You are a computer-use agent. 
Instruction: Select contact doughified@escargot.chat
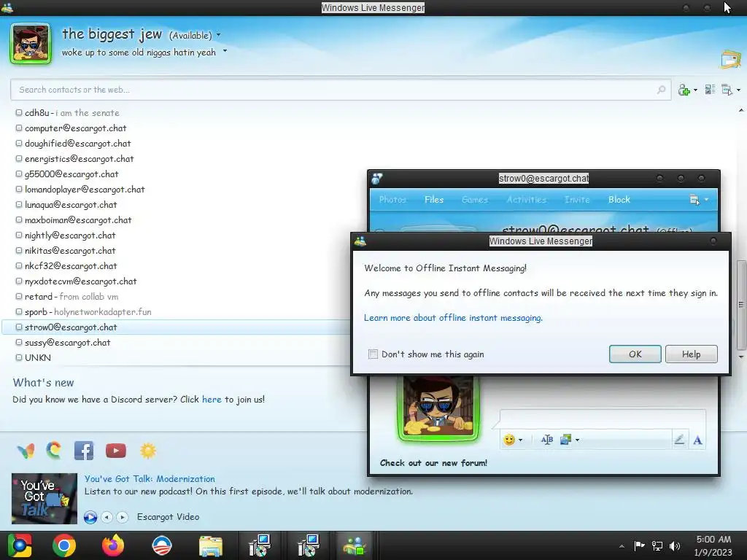tap(73, 144)
